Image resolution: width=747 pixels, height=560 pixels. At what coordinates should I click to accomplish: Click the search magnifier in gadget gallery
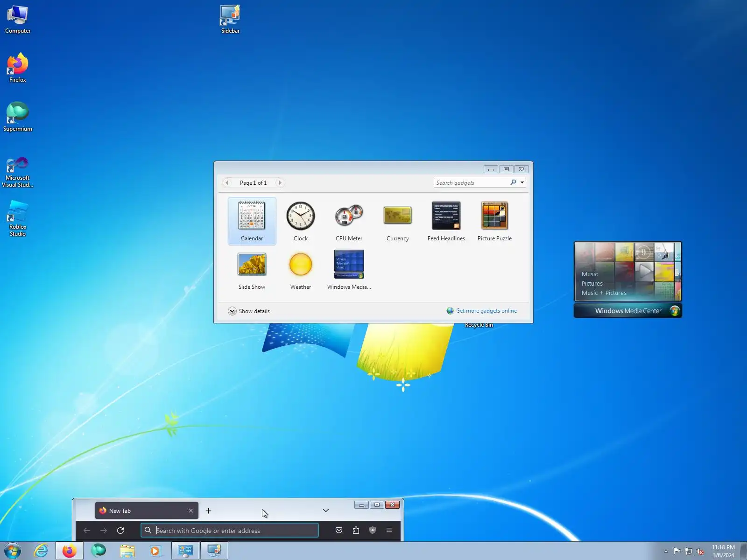(513, 182)
